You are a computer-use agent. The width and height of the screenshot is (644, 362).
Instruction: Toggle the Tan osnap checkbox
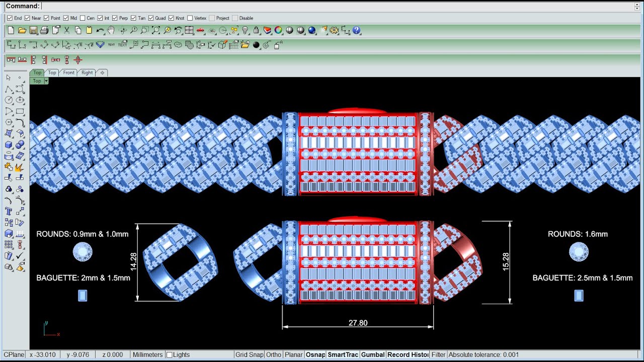tap(133, 18)
